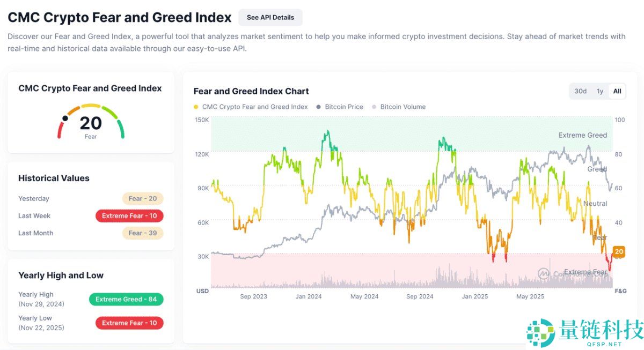
Task: Click the yellow legend dot for Fear and Greed
Action: [x=196, y=107]
